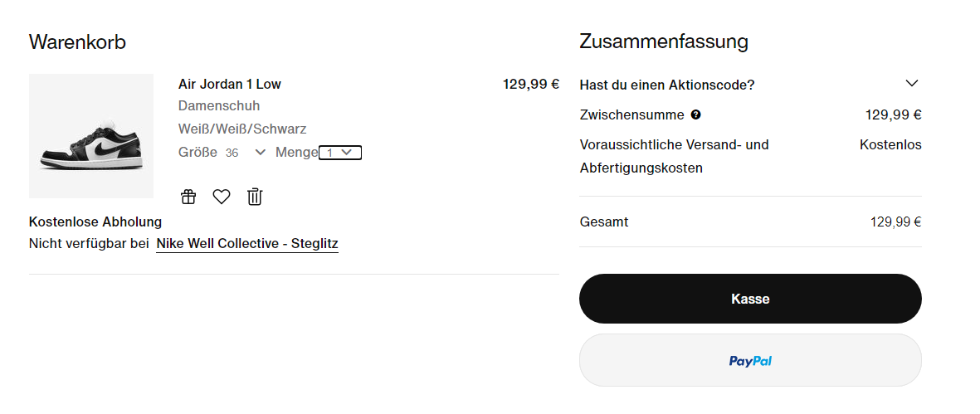This screenshot has height=414, width=980.
Task: Click the Damenschuh subtitle text
Action: (219, 105)
